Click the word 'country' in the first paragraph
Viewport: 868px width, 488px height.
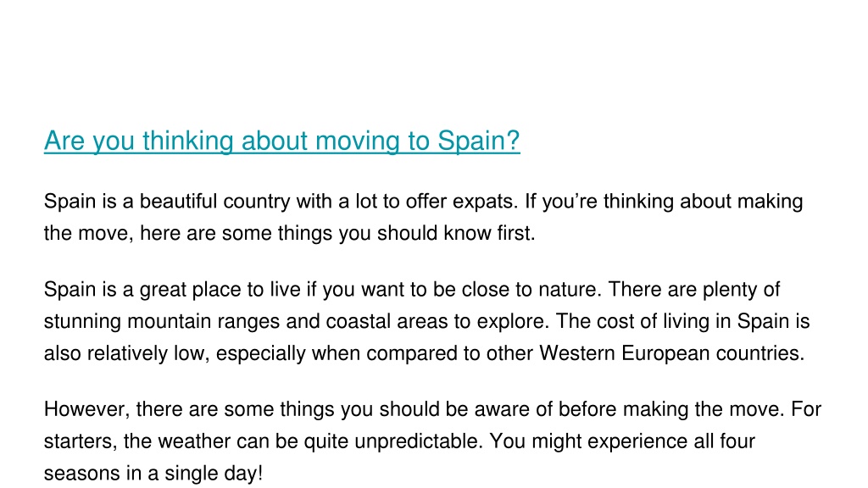256,202
